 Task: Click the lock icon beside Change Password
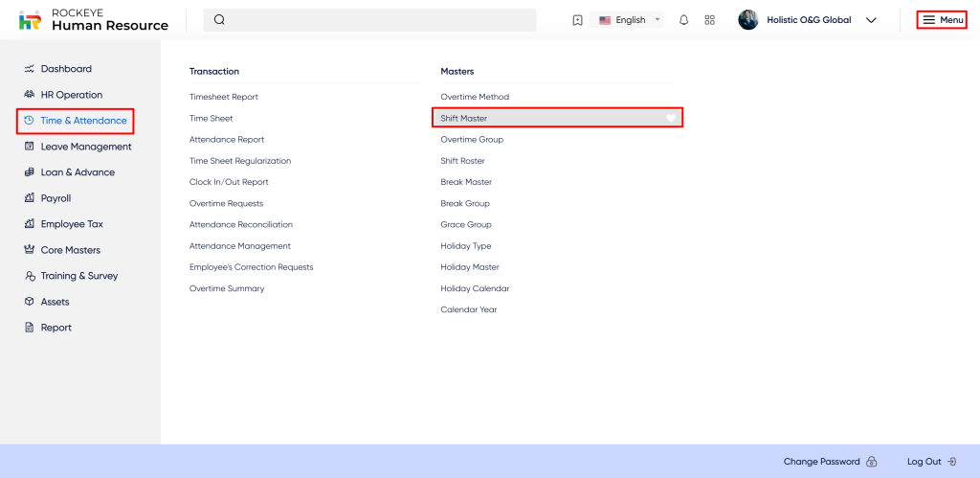coord(871,462)
